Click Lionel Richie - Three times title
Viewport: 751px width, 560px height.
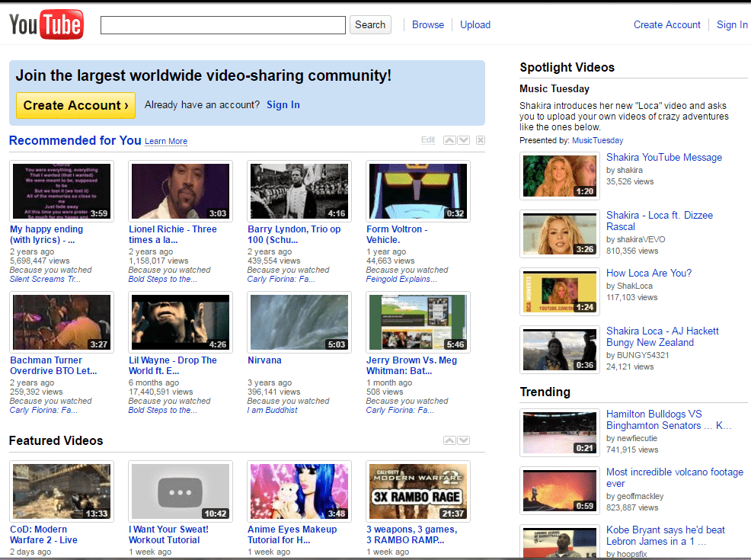tap(173, 235)
